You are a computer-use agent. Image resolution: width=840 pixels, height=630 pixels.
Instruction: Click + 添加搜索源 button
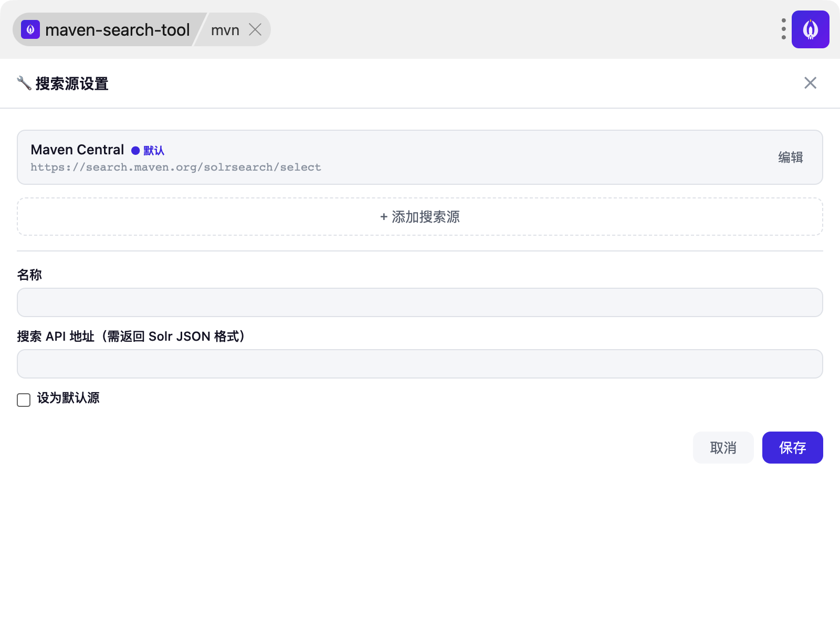pos(420,217)
